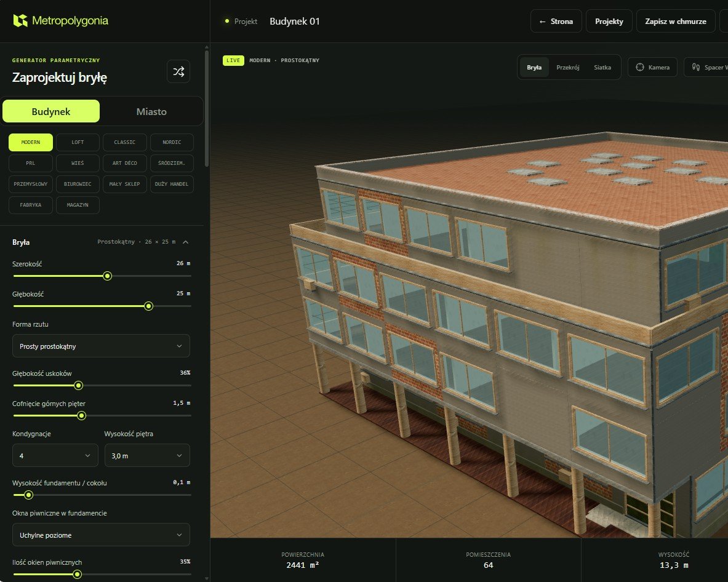Collapse the Bryła section chevron
The width and height of the screenshot is (728, 582).
(186, 242)
